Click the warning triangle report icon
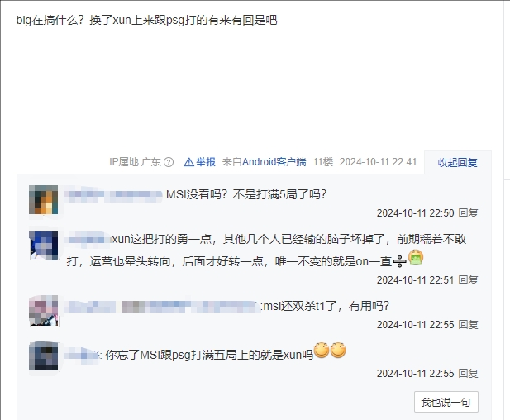Image resolution: width=510 pixels, height=420 pixels. pyautogui.click(x=188, y=162)
